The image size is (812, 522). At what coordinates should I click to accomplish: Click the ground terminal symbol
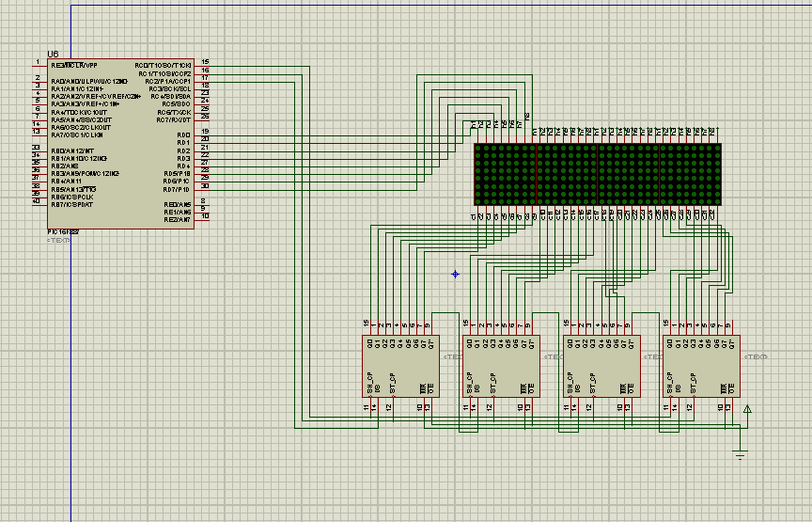click(x=741, y=455)
